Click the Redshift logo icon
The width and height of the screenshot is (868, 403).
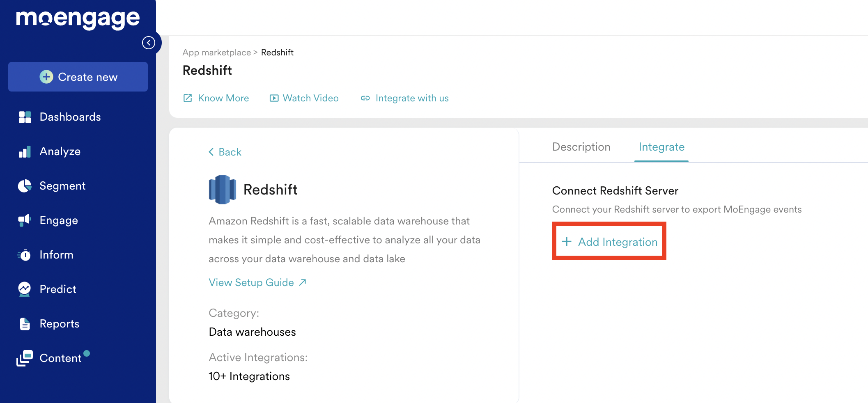[223, 189]
